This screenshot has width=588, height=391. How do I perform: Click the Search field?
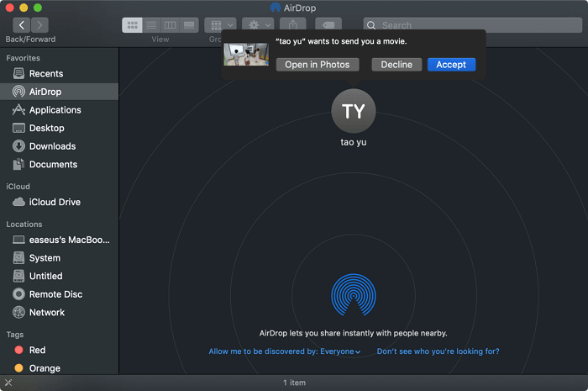click(470, 25)
